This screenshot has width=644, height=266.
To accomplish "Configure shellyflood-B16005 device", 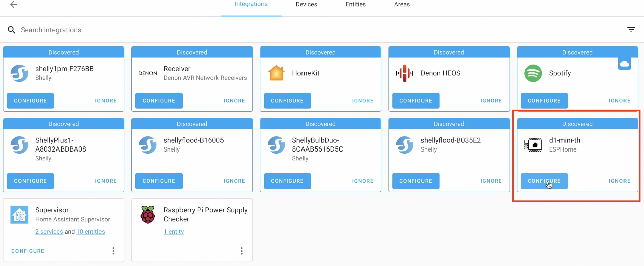I will pyautogui.click(x=159, y=181).
